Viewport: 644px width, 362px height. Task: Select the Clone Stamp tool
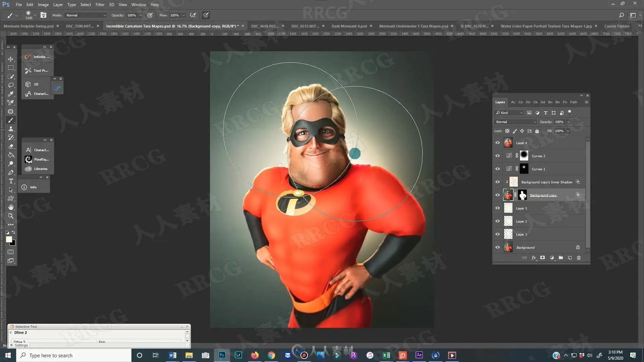click(11, 129)
